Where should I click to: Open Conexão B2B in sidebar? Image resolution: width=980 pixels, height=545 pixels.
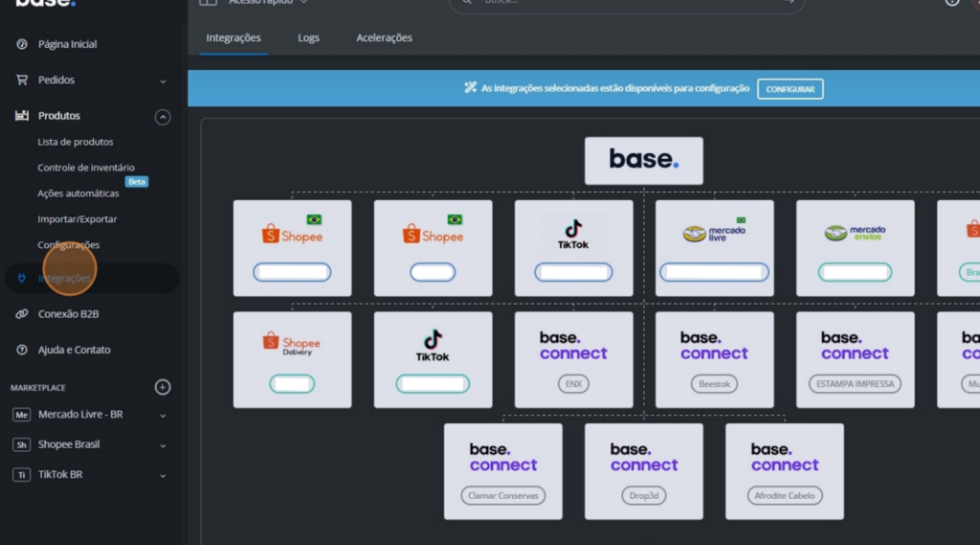(x=68, y=314)
